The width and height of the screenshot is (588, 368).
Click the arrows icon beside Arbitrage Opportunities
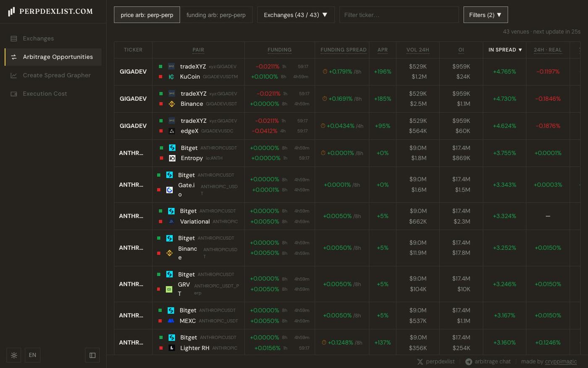(14, 57)
